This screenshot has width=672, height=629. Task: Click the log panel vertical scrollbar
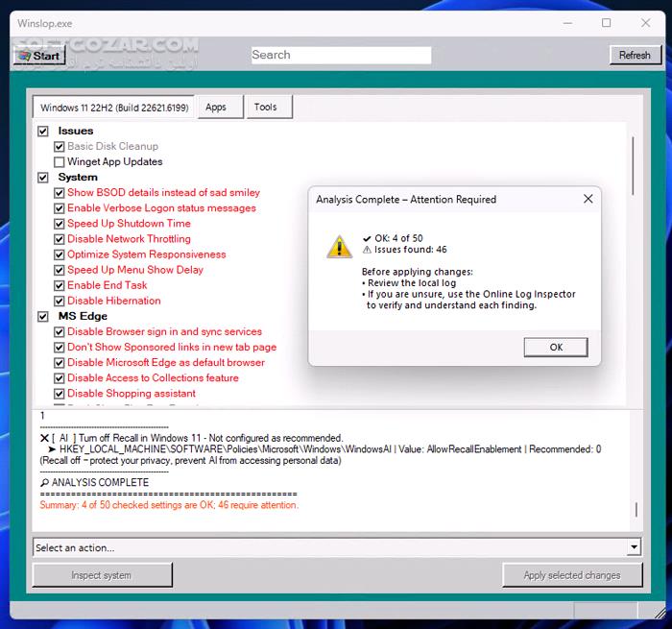tap(636, 511)
